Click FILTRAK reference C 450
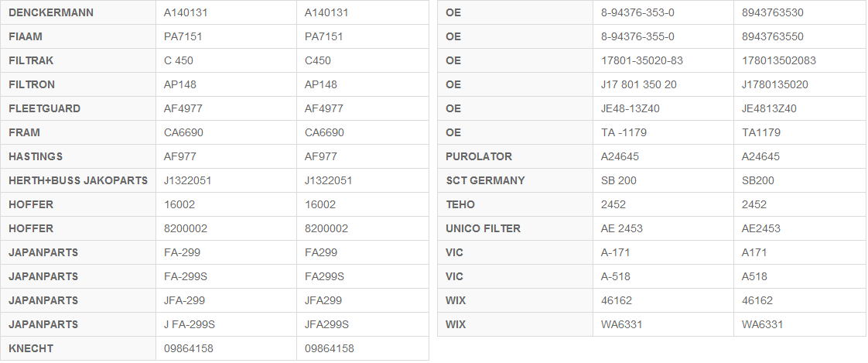 click(x=179, y=60)
